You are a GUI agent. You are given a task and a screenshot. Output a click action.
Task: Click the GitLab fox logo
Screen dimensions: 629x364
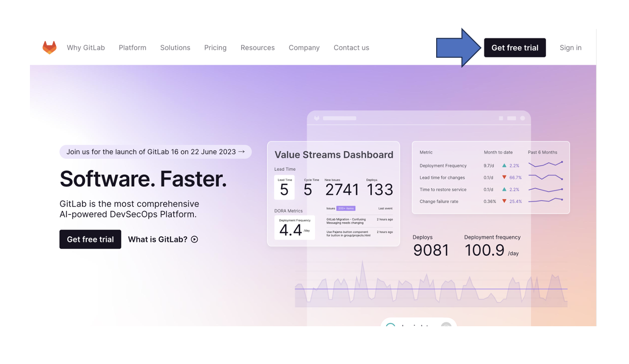point(50,47)
